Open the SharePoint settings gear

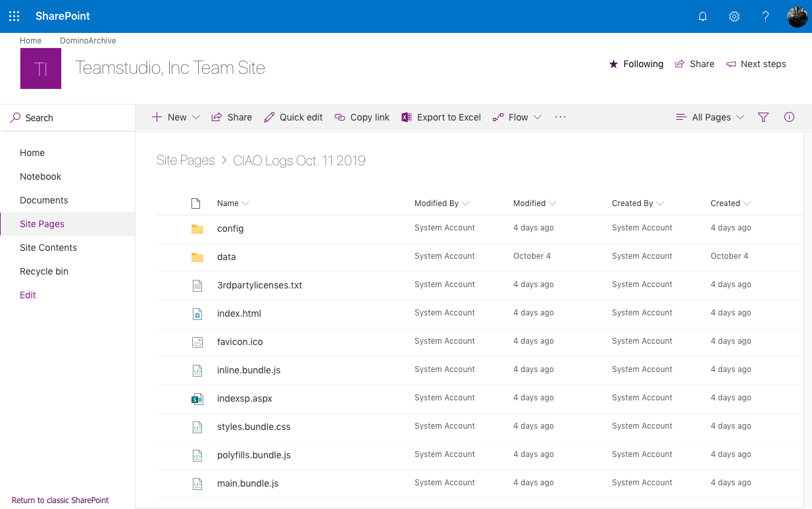[734, 16]
